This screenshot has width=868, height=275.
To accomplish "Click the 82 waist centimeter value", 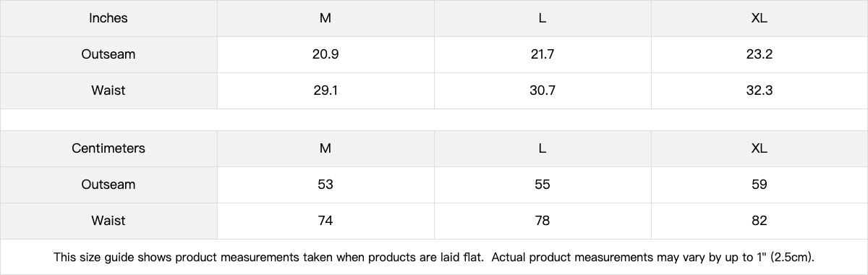I will 759,221.
